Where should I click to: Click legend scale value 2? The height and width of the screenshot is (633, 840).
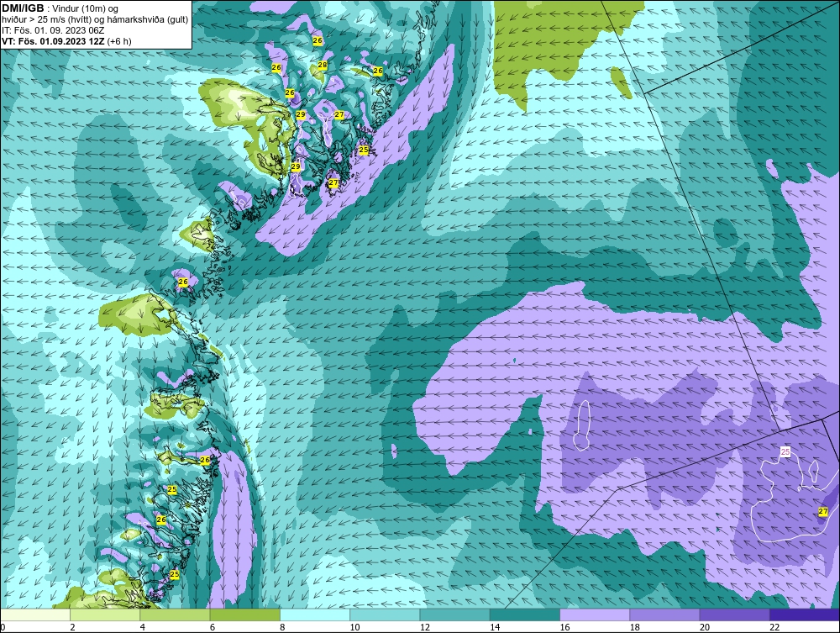coord(72,628)
